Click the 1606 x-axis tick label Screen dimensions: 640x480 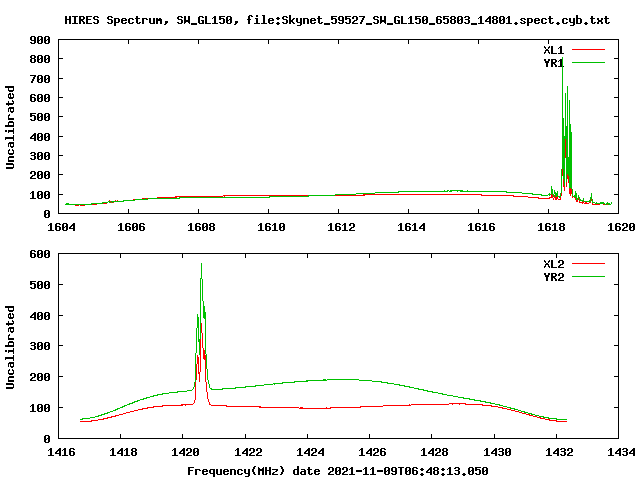click(131, 227)
